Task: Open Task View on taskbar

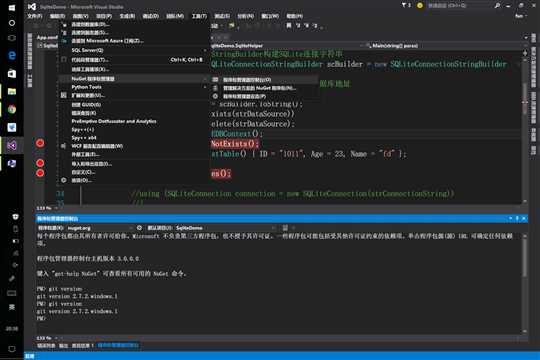Action: tap(12, 38)
